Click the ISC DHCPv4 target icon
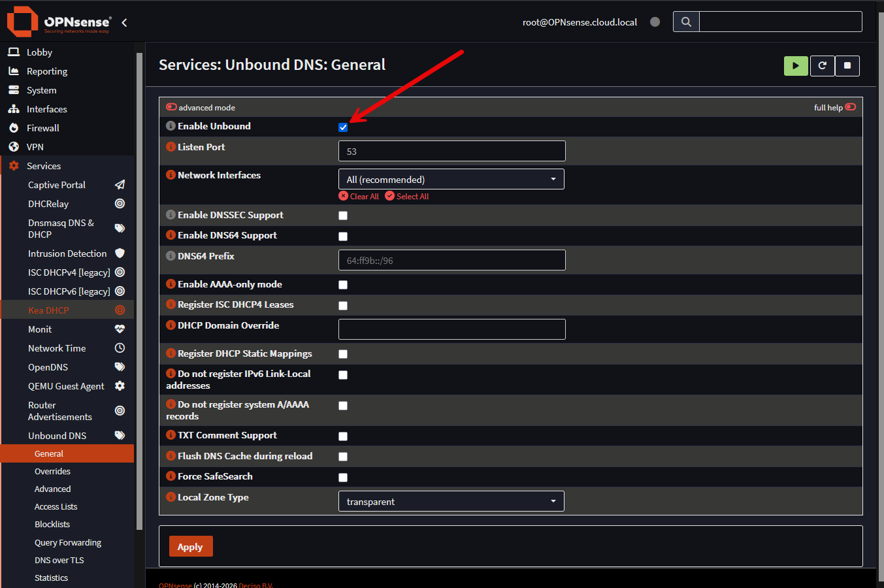The width and height of the screenshot is (884, 588). (x=120, y=272)
